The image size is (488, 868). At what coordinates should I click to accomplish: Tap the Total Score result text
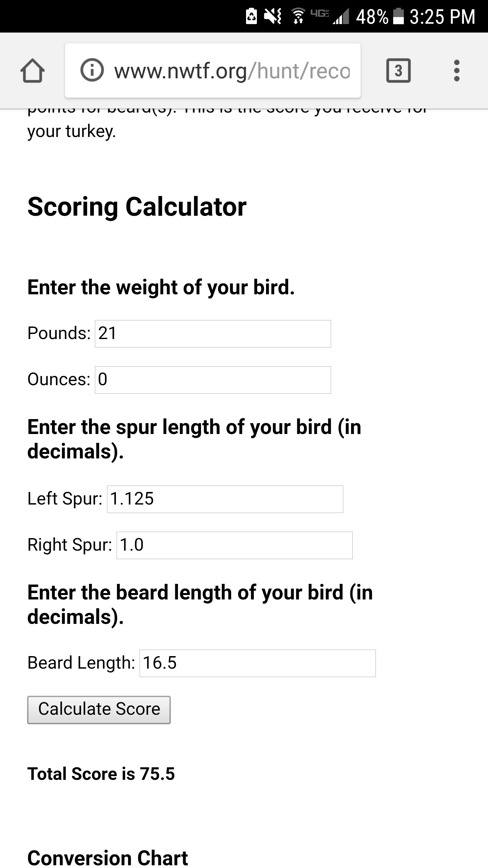101,774
